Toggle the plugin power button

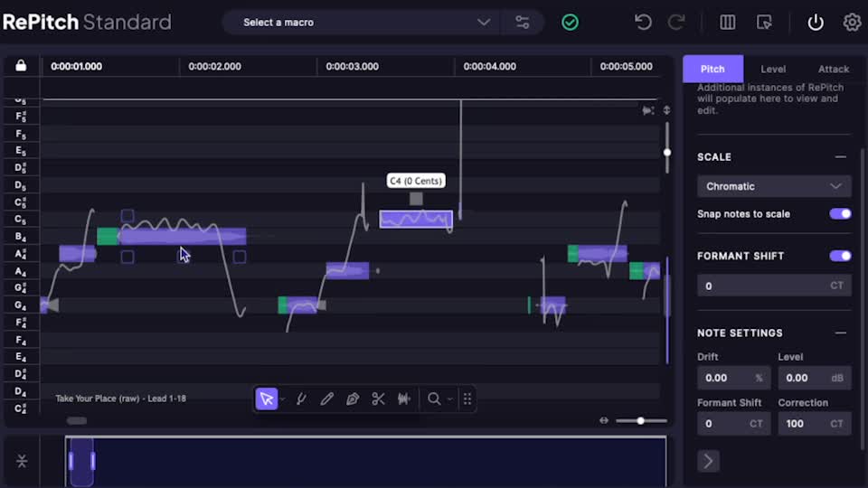click(816, 23)
